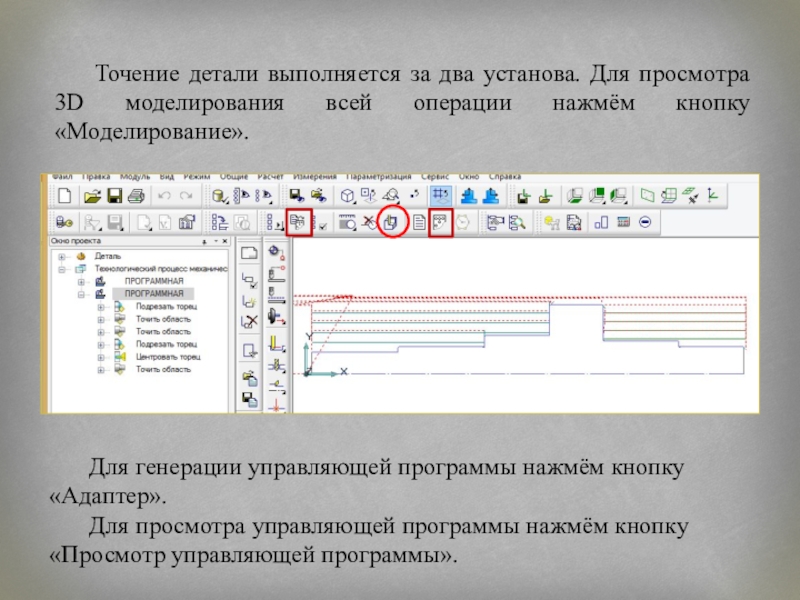This screenshot has height=600, width=800.
Task: Open the control program viewer icon in the right red square
Action: pyautogui.click(x=441, y=222)
